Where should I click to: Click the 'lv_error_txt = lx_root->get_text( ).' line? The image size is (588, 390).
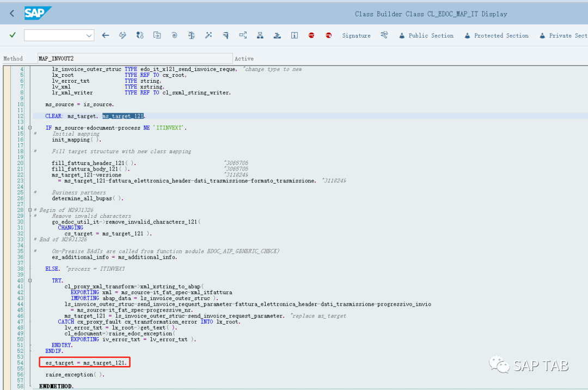point(120,327)
